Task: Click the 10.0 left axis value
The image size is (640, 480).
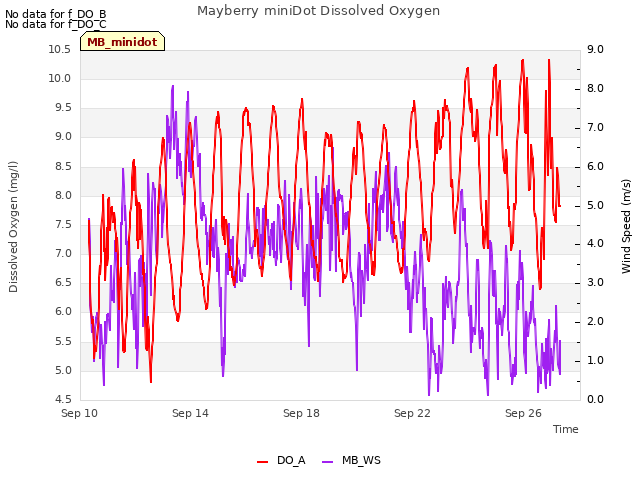Action: pyautogui.click(x=60, y=78)
